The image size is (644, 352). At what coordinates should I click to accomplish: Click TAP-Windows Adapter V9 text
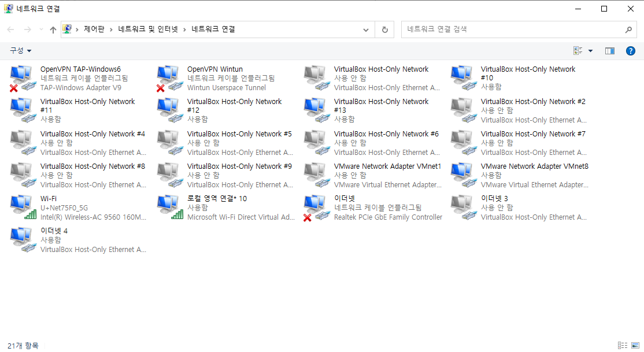80,87
